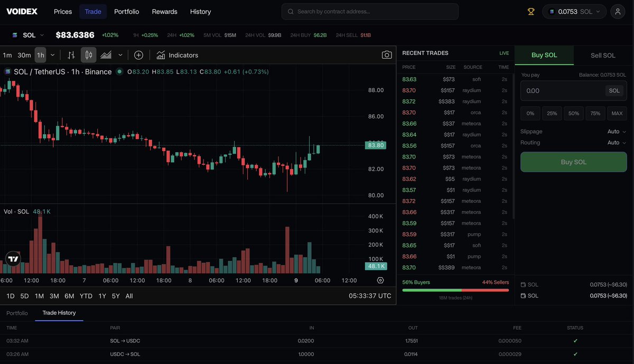Open chart settings gear icon
Viewport: 634px width, 364px height.
click(x=380, y=280)
